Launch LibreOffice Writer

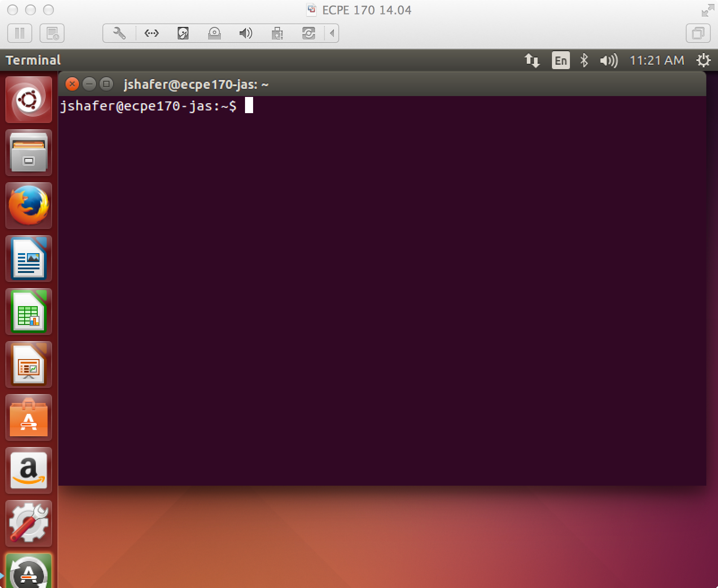coord(28,259)
